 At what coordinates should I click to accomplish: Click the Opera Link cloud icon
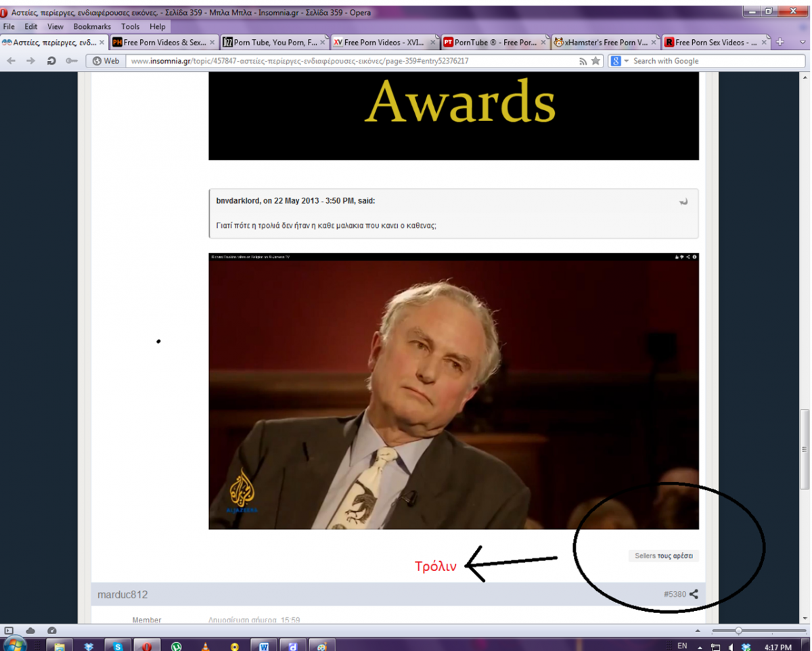[x=30, y=630]
